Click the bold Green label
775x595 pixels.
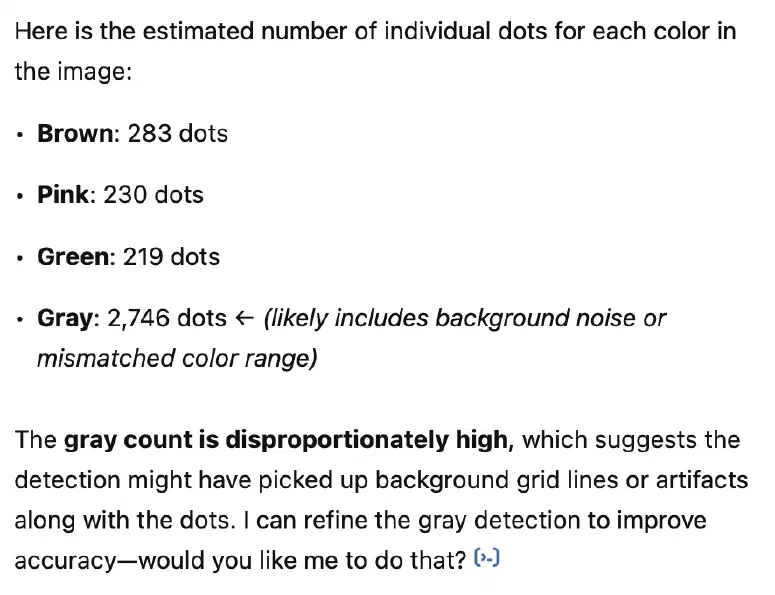73,256
